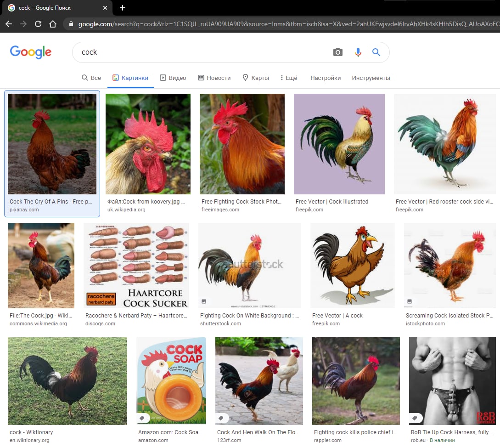Viewport: 500px width, 448px height.
Task: Reload the current page
Action: pos(38,24)
